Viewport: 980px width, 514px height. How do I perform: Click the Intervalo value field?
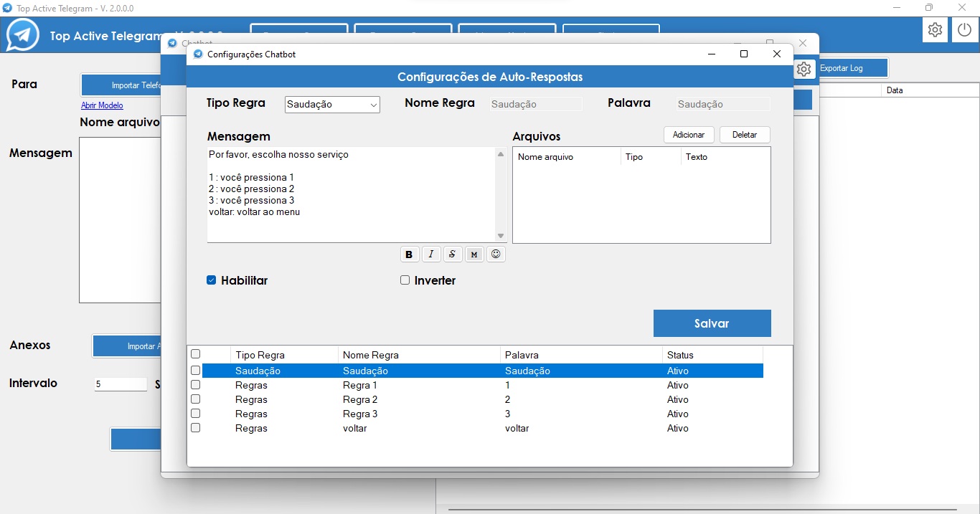pos(121,384)
